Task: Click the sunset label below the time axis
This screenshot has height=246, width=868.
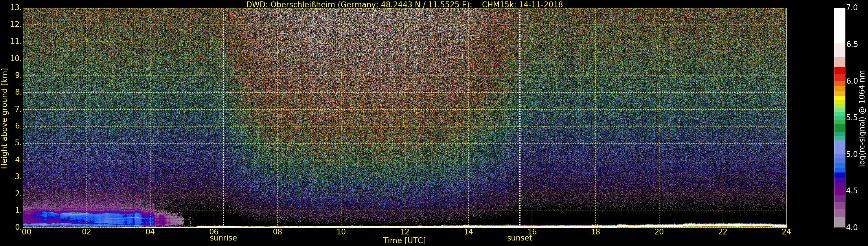Action: (x=519, y=238)
